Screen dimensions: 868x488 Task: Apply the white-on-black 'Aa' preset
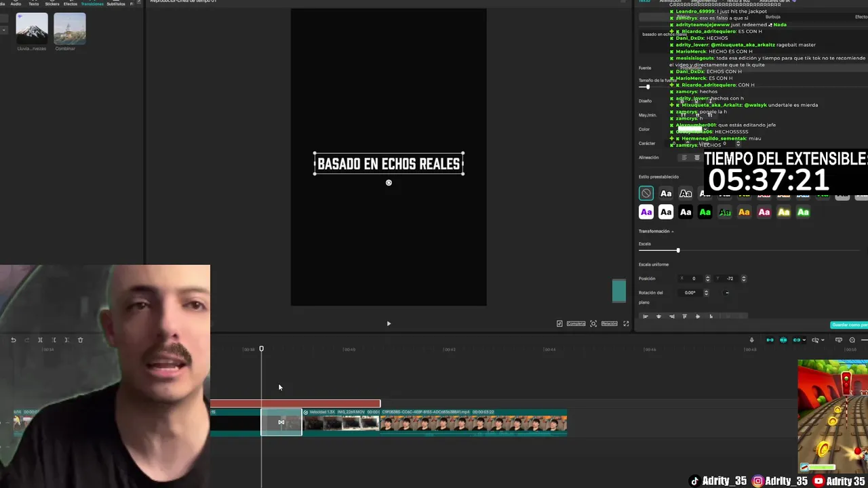click(x=686, y=212)
